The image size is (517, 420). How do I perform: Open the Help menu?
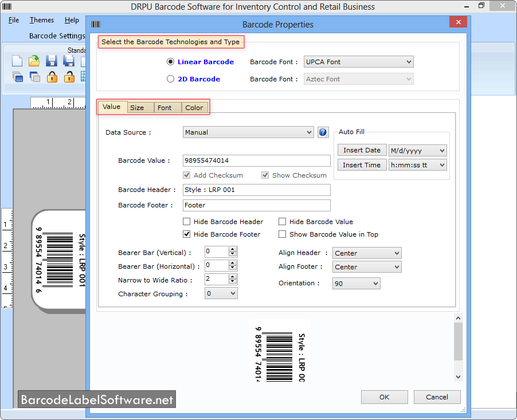[x=72, y=20]
